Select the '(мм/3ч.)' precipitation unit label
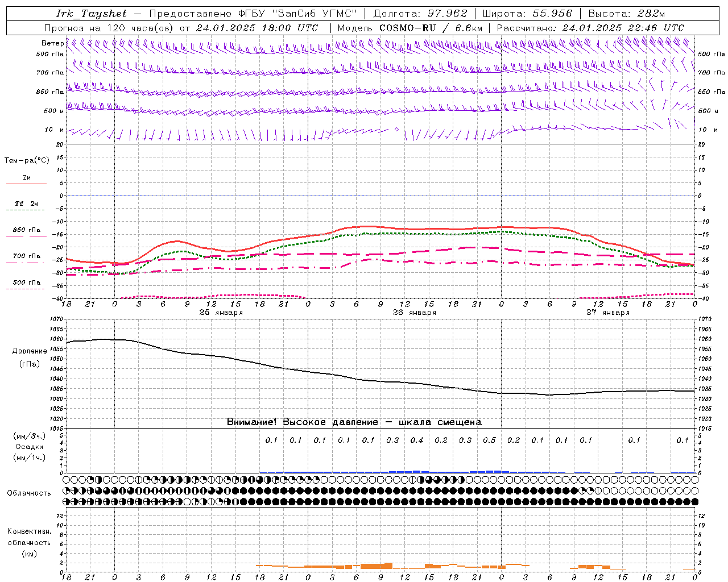Screen dimensions: 728x582 [30, 436]
